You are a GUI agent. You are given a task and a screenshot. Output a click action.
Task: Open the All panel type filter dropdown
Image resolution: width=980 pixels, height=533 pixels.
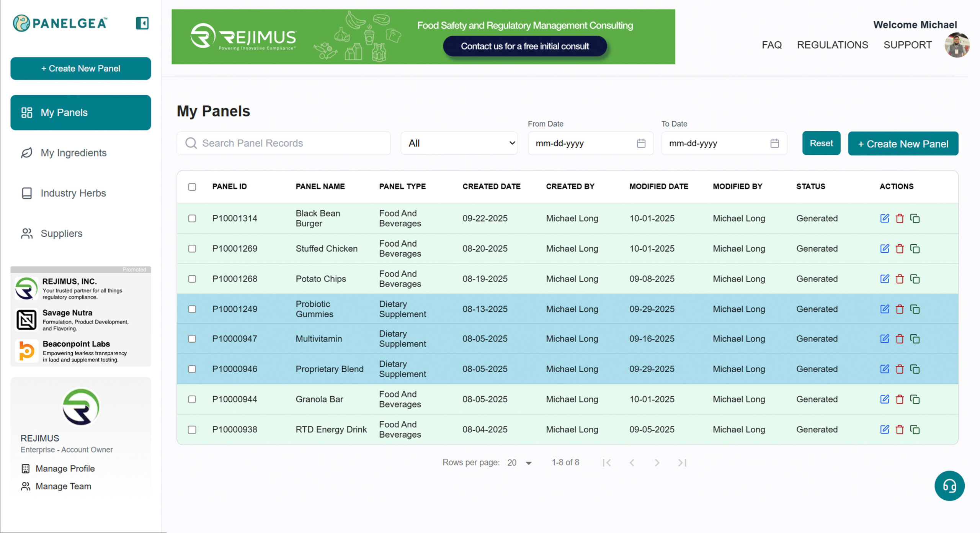pyautogui.click(x=459, y=143)
